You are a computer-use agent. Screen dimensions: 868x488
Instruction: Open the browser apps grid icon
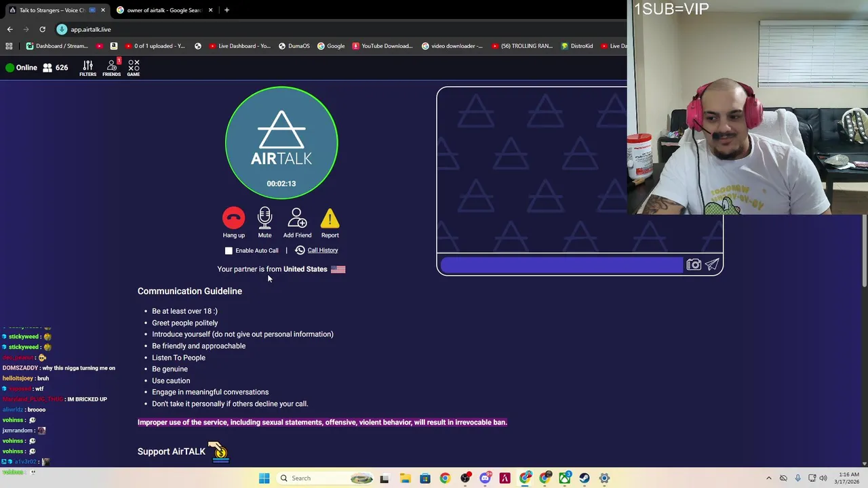pyautogui.click(x=9, y=46)
